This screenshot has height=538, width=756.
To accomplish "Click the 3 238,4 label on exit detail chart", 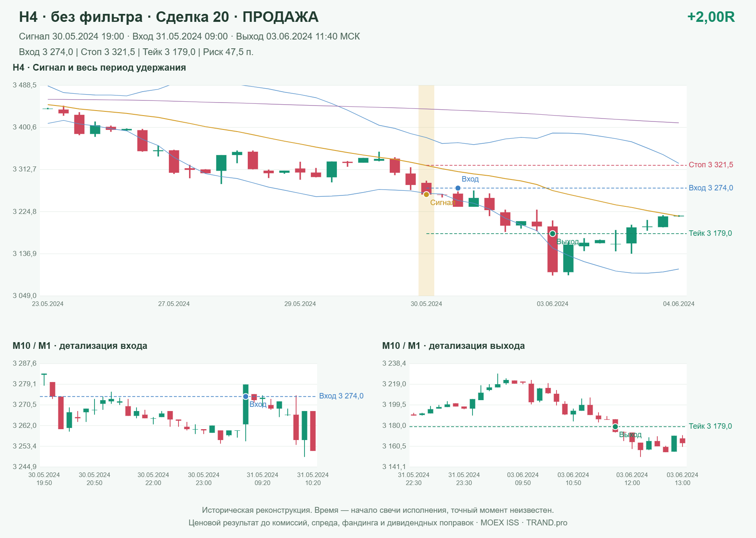I will [x=394, y=364].
